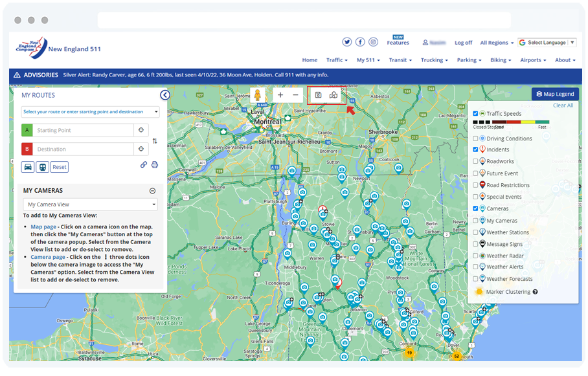Click Clear All in map legend
588x376 pixels.
(x=563, y=105)
